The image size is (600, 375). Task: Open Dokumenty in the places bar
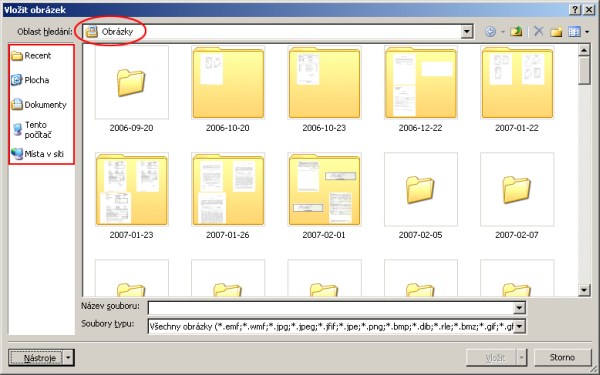pos(39,104)
